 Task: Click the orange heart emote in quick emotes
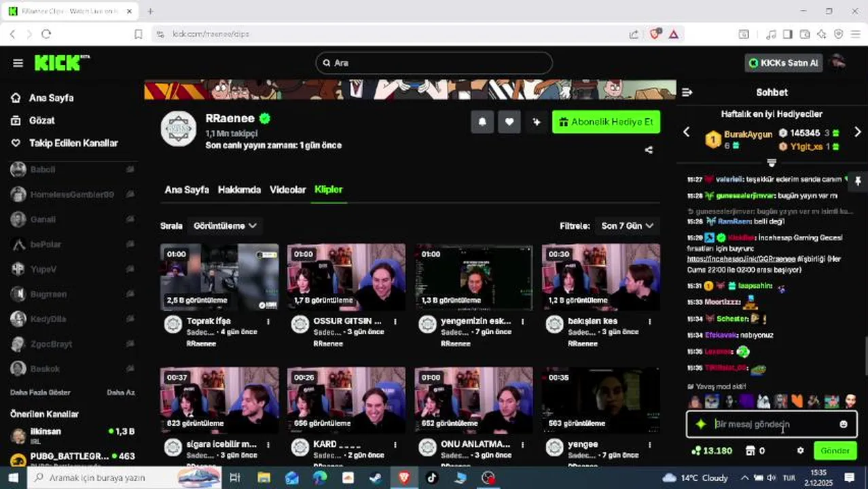[797, 401]
